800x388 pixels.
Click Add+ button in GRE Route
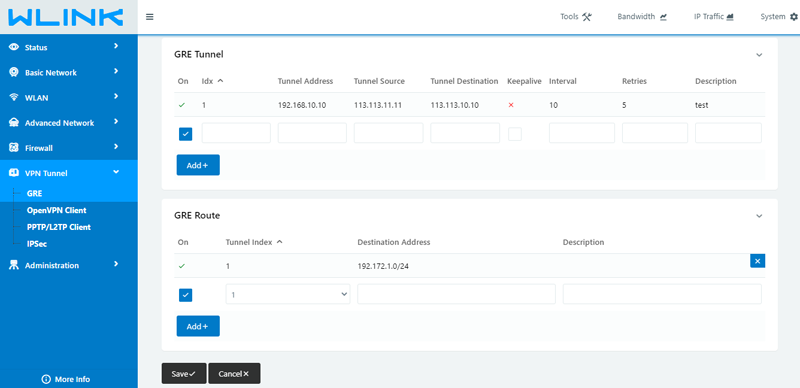pyautogui.click(x=198, y=326)
